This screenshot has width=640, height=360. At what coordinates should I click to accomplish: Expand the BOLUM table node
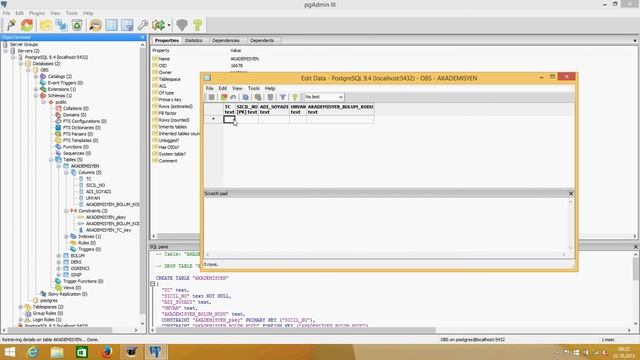(59, 256)
